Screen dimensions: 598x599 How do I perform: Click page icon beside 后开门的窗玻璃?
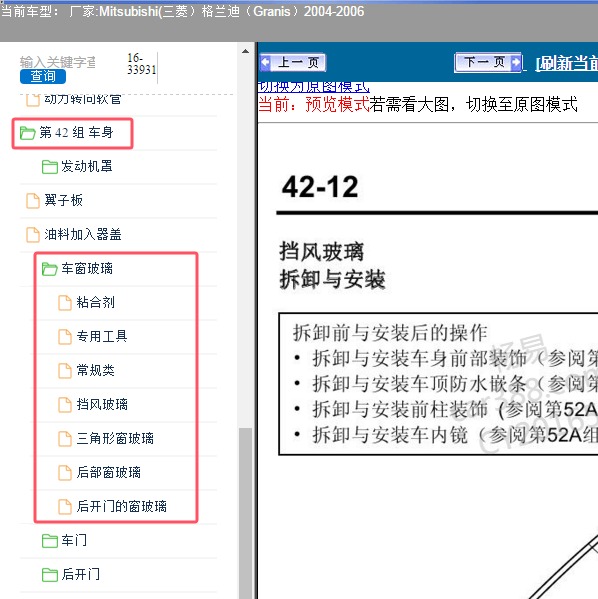[65, 507]
